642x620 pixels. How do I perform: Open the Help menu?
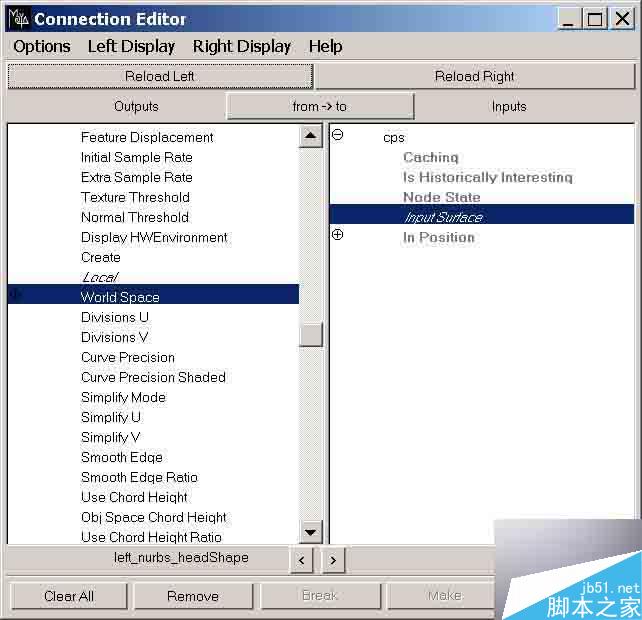click(x=326, y=46)
